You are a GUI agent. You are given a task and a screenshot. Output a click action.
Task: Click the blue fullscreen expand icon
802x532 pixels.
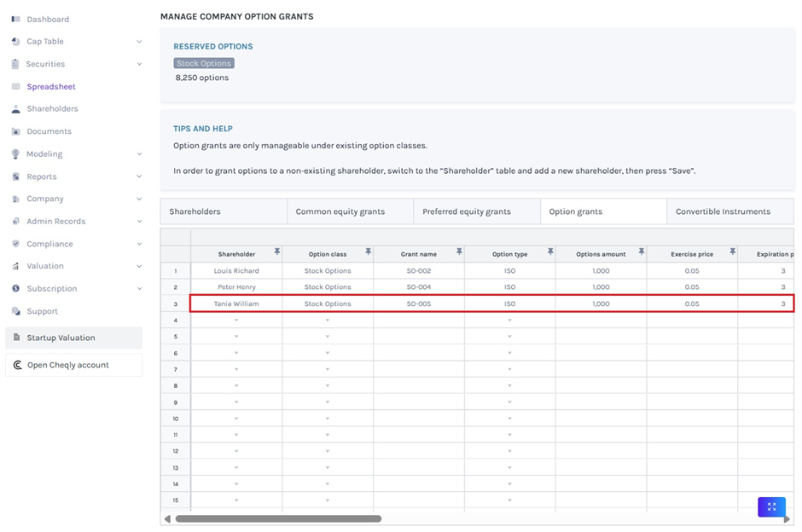pyautogui.click(x=771, y=506)
